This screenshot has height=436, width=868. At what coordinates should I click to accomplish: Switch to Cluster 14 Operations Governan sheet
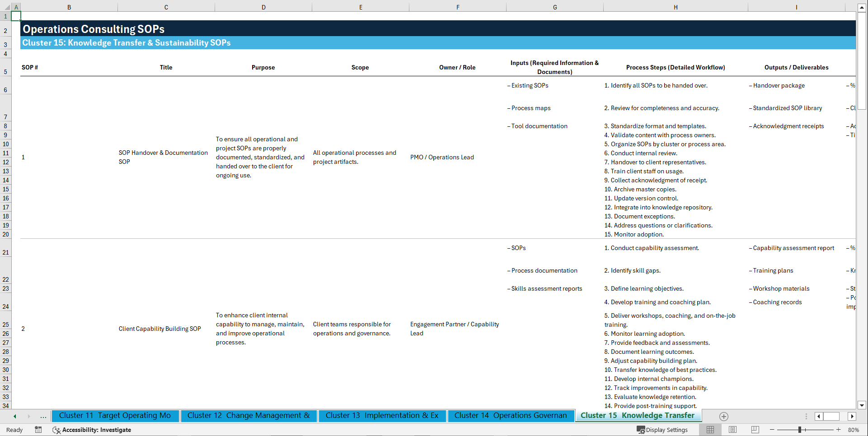511,416
